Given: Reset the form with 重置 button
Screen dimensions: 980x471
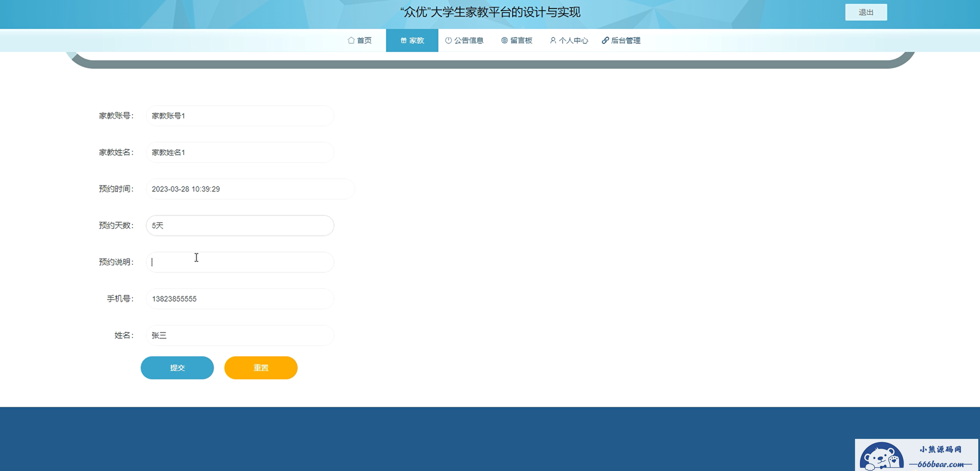Looking at the screenshot, I should pyautogui.click(x=261, y=368).
